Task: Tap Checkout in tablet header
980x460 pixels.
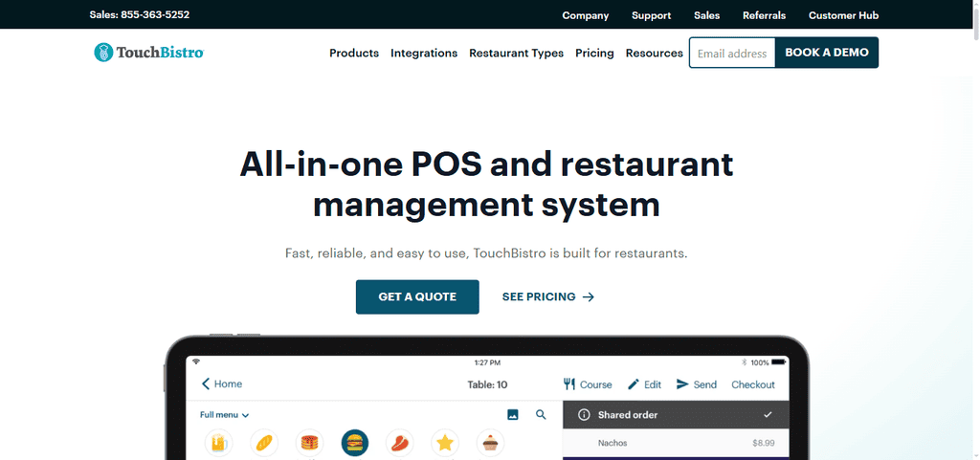Action: [753, 384]
